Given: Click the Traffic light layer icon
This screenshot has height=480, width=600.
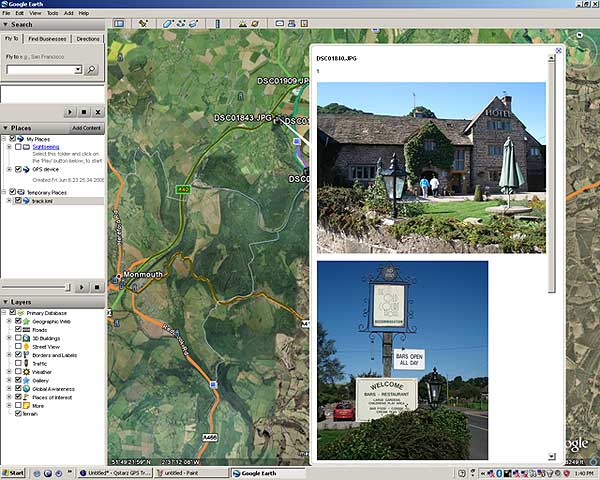Looking at the screenshot, I should click(26, 364).
